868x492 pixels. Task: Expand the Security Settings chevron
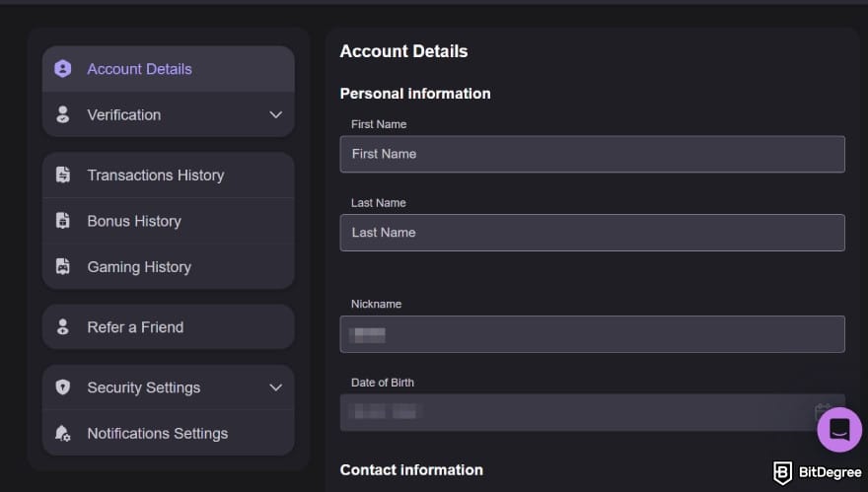point(275,387)
